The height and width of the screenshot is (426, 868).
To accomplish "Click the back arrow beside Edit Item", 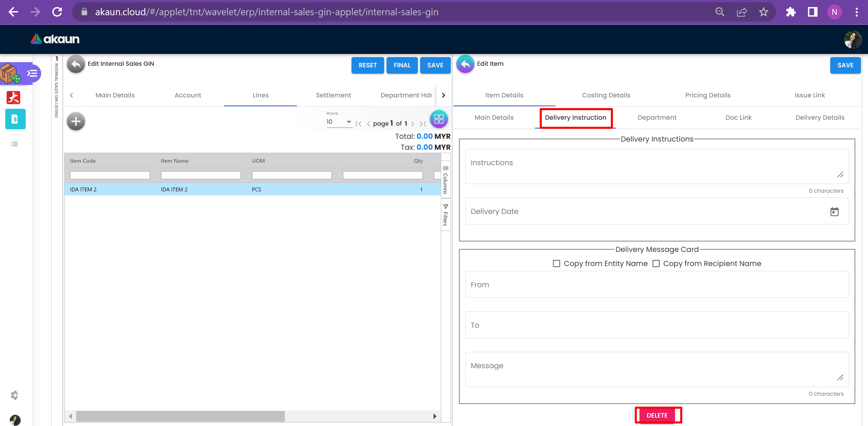I will (465, 64).
